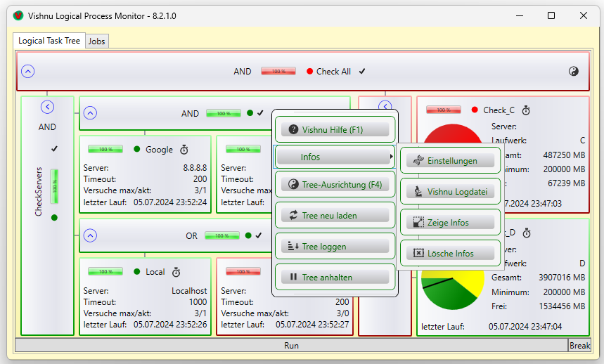Switch to the Jobs tab
604x364 pixels.
pyautogui.click(x=97, y=41)
